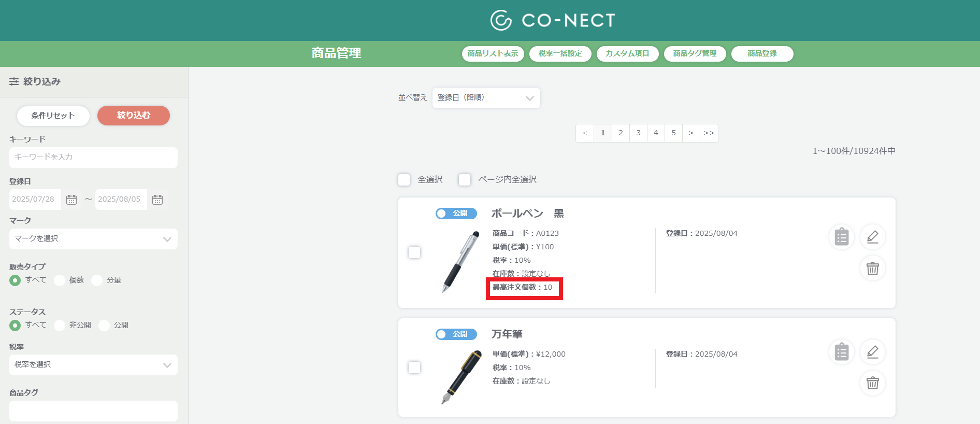Click the end date field 2025/08/05
The image size is (980, 424).
pos(121,200)
